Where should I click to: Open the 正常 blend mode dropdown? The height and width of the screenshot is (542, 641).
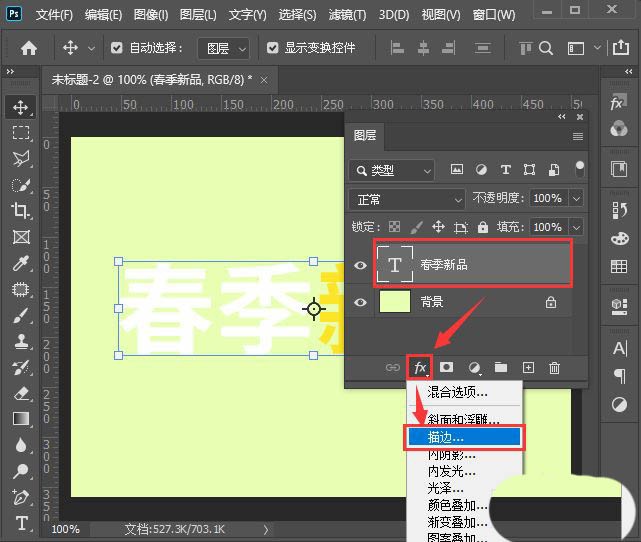pos(408,199)
